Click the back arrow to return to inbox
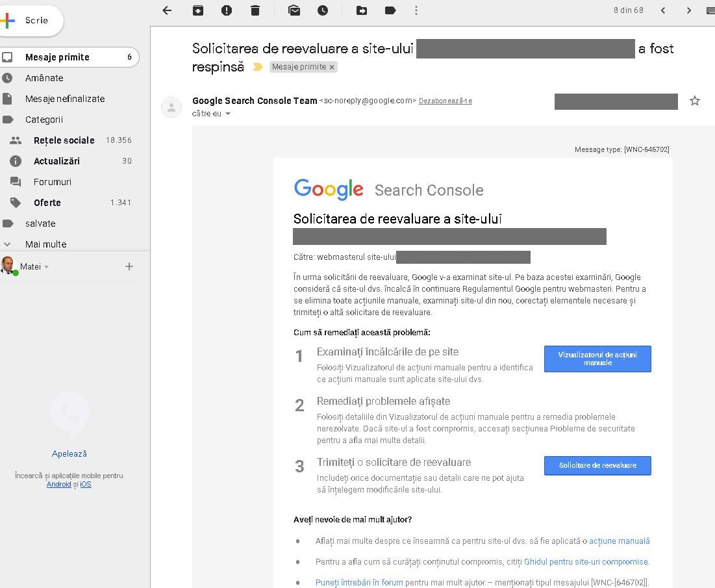Screen dimensions: 715x588 pyautogui.click(x=167, y=10)
